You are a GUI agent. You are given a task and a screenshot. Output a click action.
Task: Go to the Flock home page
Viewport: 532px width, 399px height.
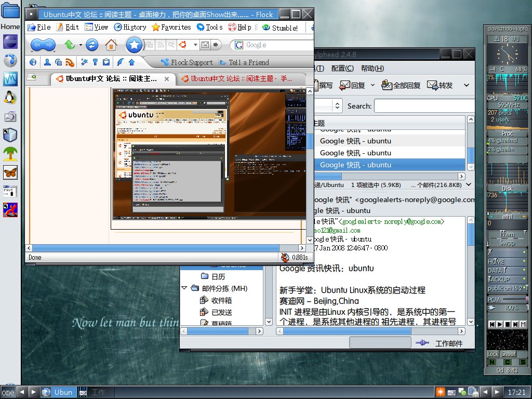[x=111, y=45]
